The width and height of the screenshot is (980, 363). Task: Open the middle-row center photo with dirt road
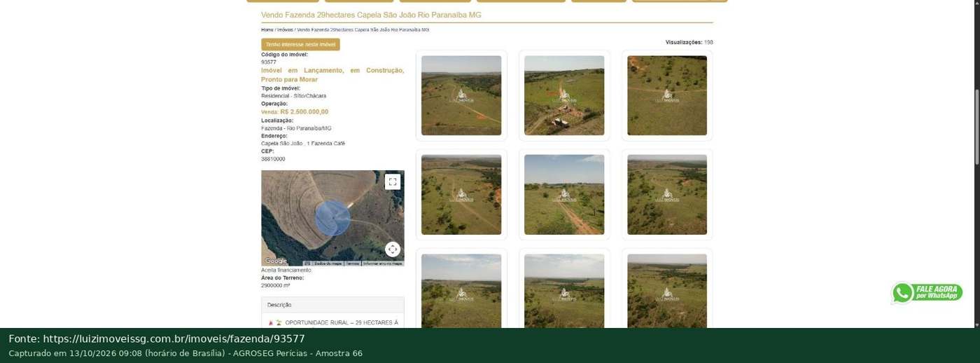(564, 195)
